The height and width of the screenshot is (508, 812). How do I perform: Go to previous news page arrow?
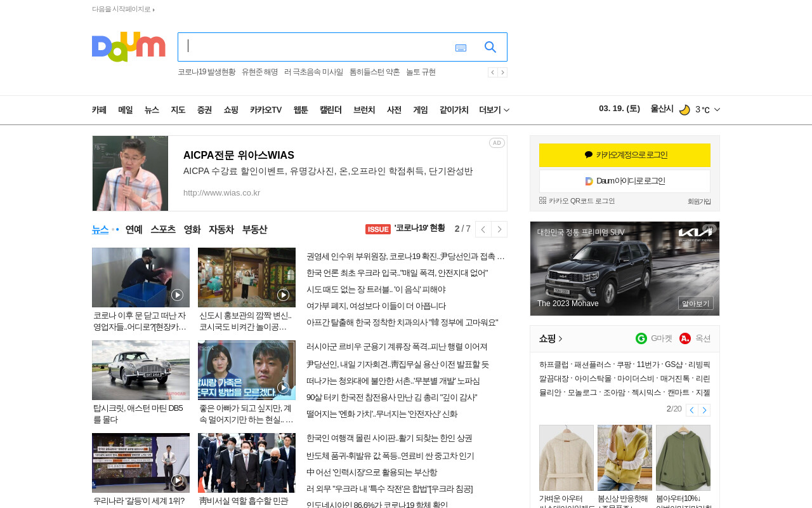point(483,229)
